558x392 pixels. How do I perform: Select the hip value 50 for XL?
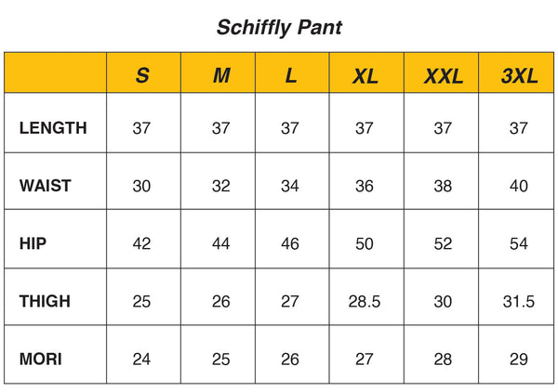(x=365, y=243)
